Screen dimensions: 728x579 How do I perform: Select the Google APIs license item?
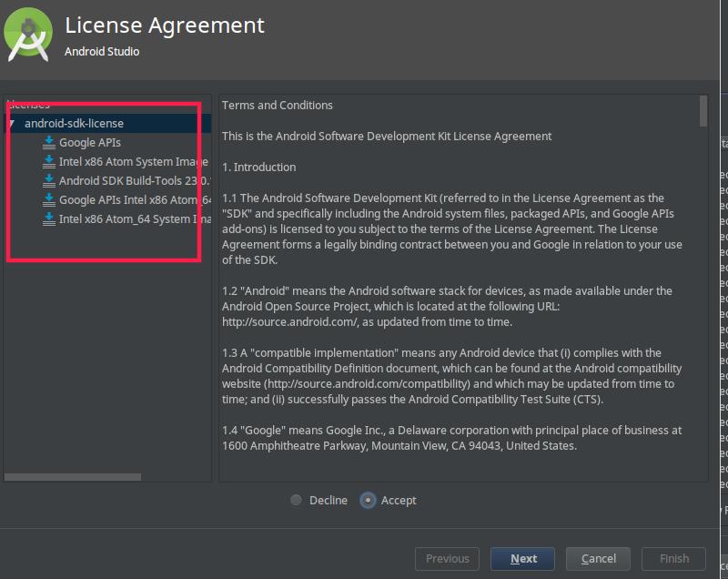coord(89,143)
